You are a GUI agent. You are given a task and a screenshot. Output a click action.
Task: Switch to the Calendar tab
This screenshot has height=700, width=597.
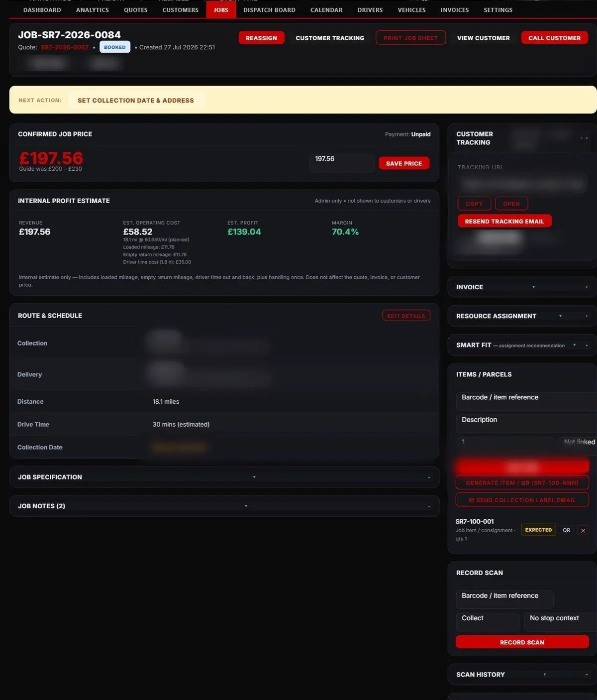pos(326,10)
